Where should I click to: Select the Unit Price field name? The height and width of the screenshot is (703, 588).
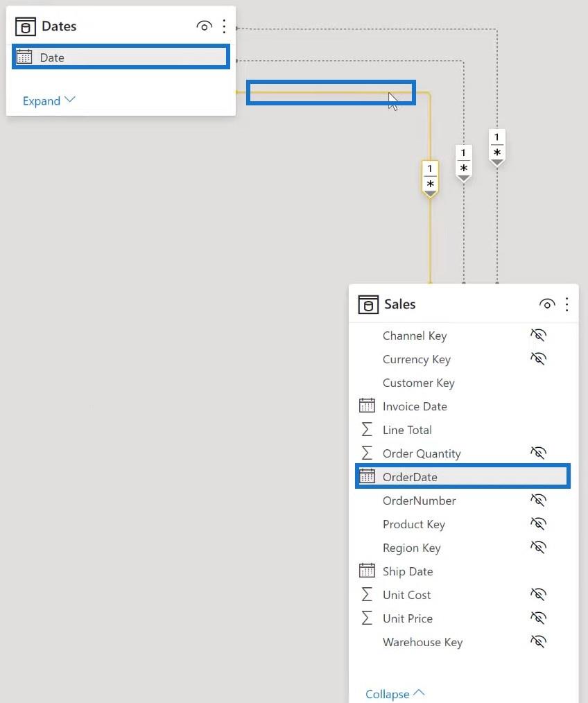(x=407, y=618)
